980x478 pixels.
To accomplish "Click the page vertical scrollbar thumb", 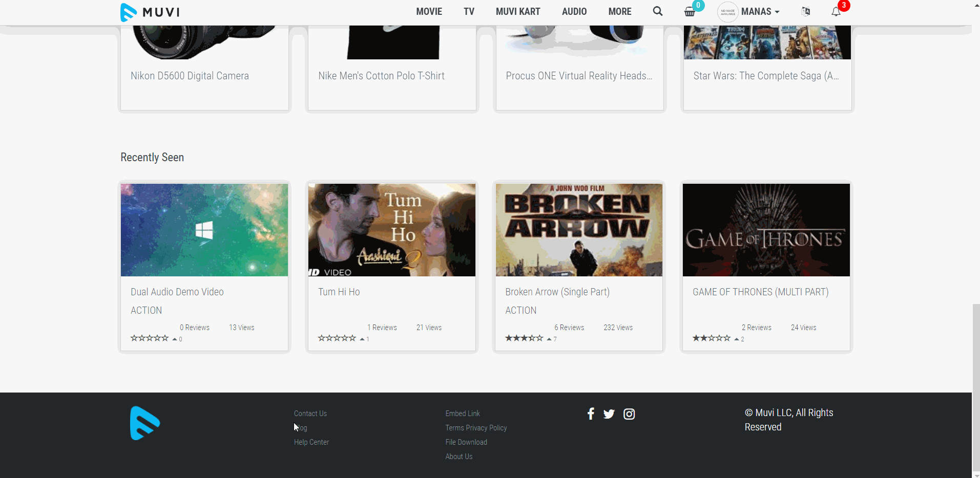I will tap(976, 388).
